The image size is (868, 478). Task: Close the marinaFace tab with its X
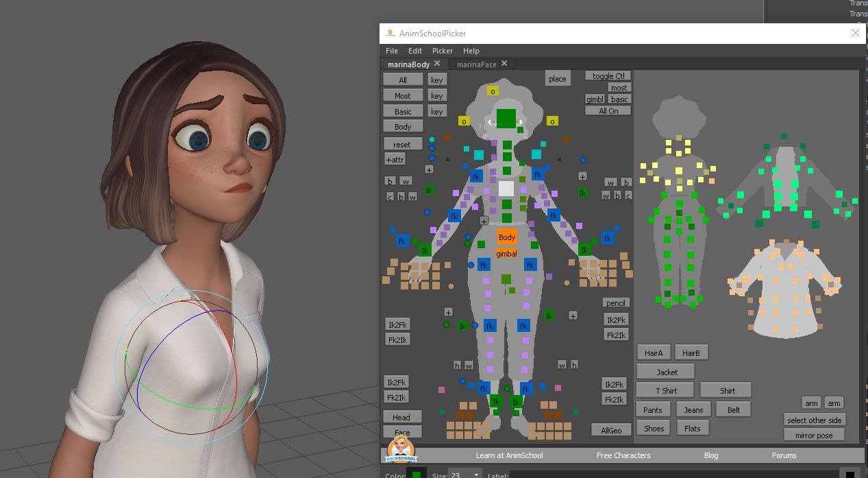pyautogui.click(x=504, y=63)
